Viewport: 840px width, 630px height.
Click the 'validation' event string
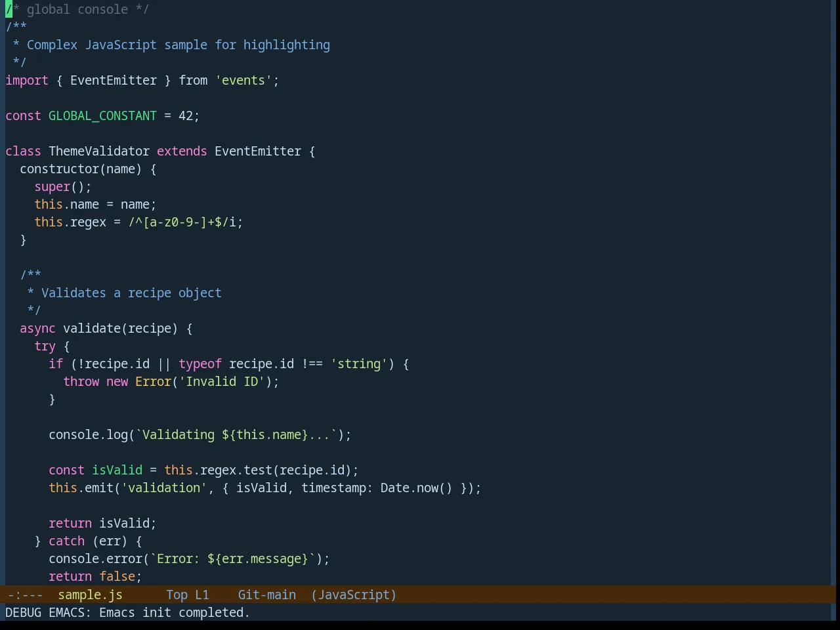point(164,488)
